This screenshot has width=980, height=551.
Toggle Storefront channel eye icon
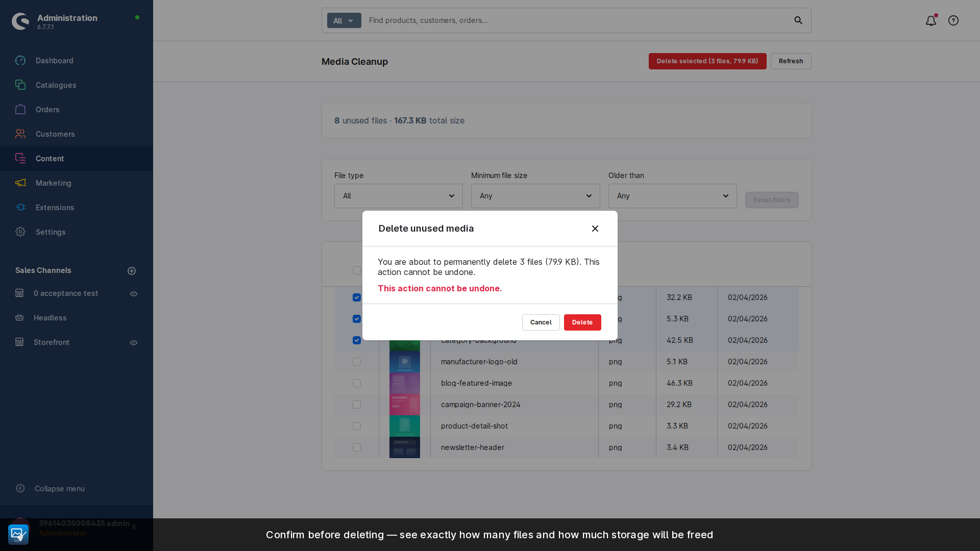click(134, 343)
